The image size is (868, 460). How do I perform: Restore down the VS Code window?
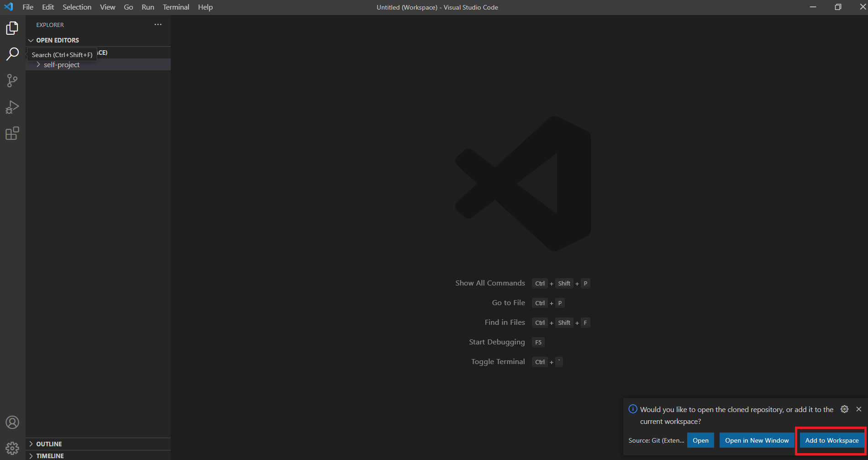tap(838, 7)
